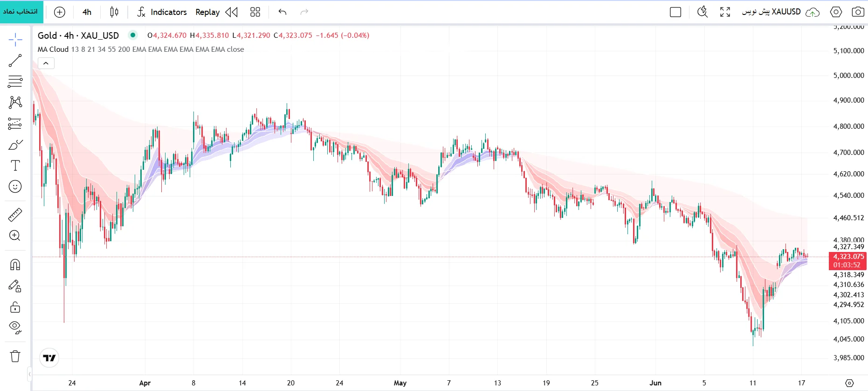868x391 pixels.
Task: Open the Indicators menu
Action: [x=162, y=12]
